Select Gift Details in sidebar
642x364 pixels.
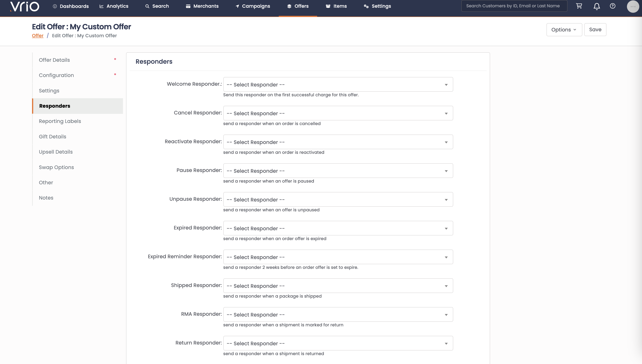78,136
